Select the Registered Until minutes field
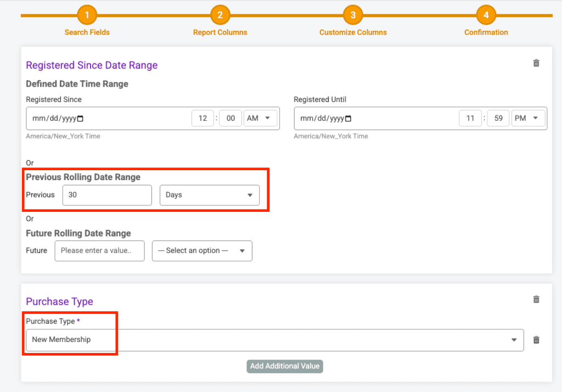Image resolution: width=562 pixels, height=392 pixels. click(498, 118)
